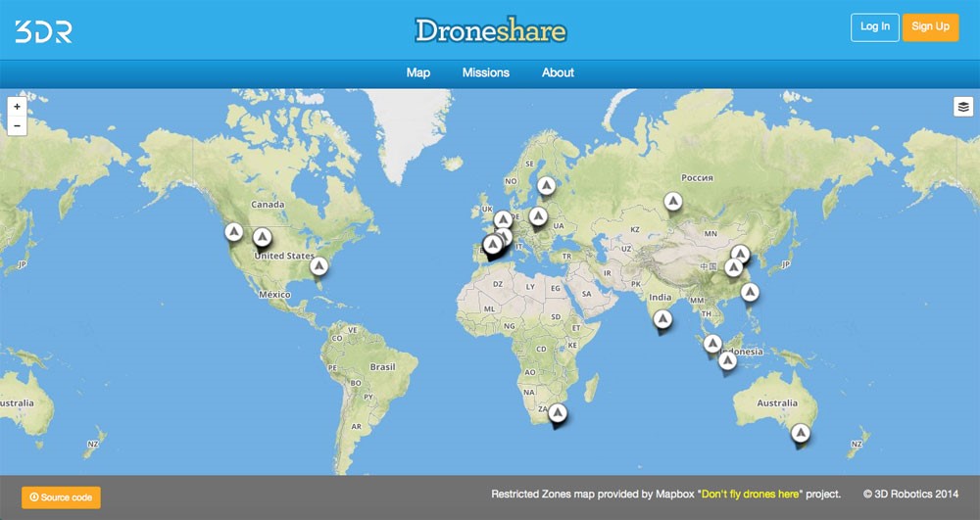
Task: Select the drone marker over Taiwan
Action: (750, 292)
